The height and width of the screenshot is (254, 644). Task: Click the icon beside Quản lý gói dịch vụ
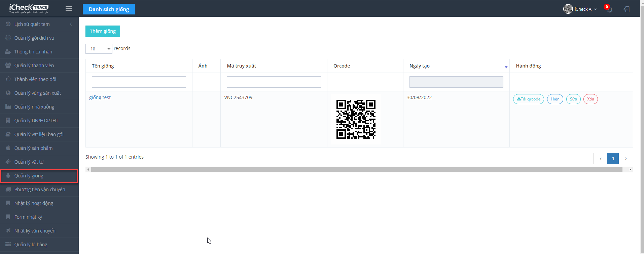click(8, 38)
